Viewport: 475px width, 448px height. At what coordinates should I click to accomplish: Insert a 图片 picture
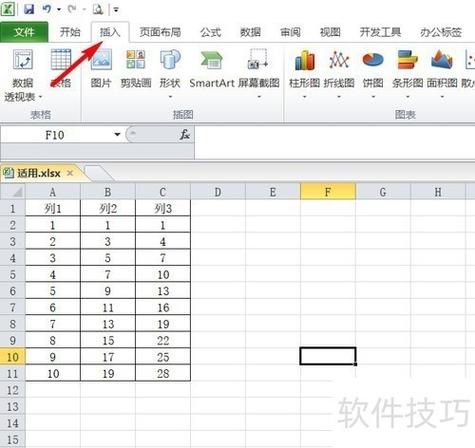[x=101, y=68]
